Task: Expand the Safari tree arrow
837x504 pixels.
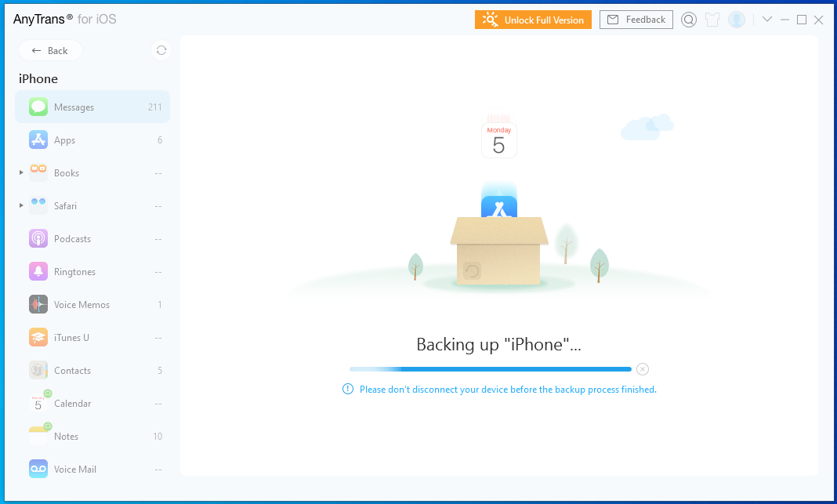Action: point(21,205)
